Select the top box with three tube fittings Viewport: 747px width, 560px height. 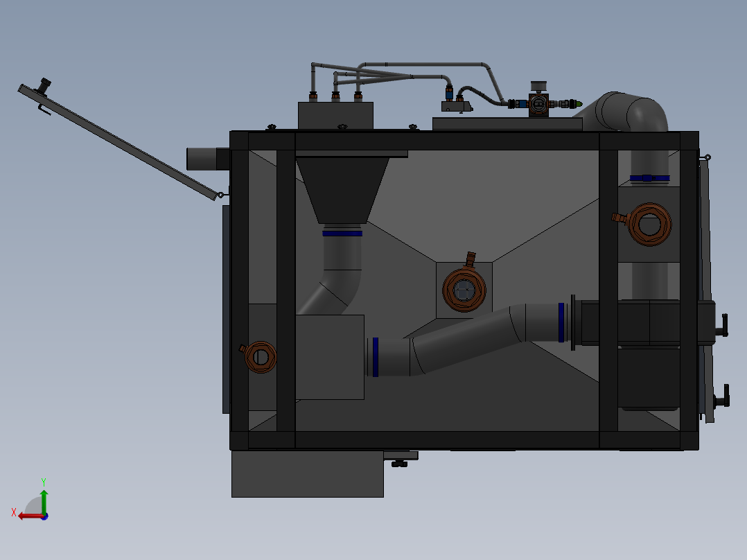pos(335,115)
